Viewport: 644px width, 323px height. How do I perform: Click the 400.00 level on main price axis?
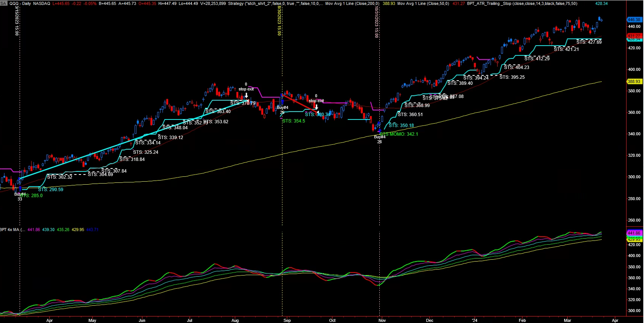[634, 69]
